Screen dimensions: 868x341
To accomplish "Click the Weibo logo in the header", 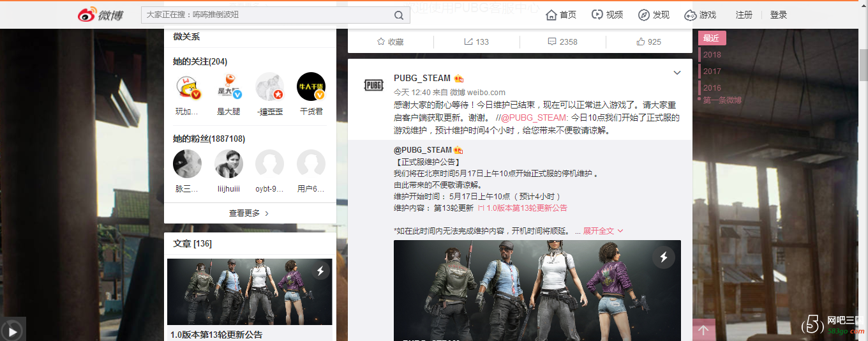I will coord(101,15).
